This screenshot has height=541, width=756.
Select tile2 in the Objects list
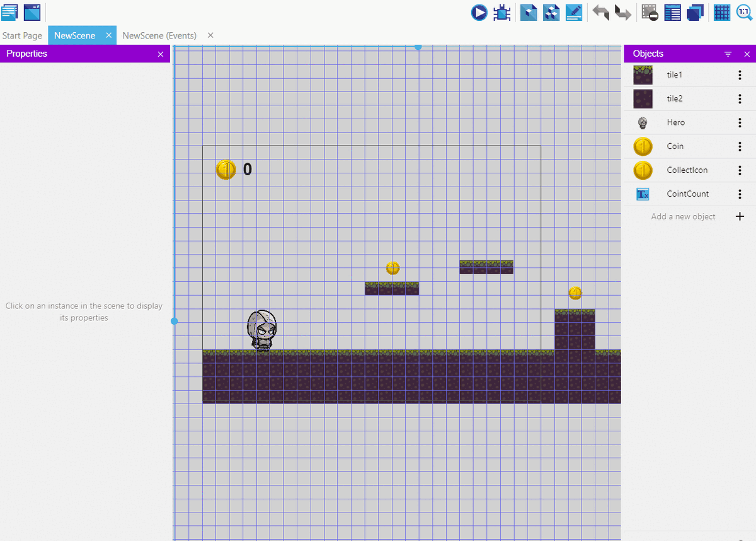click(x=690, y=99)
